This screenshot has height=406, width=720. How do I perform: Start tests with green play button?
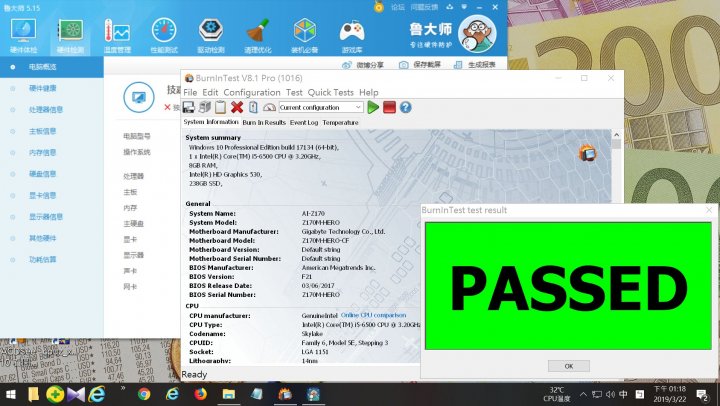[373, 107]
